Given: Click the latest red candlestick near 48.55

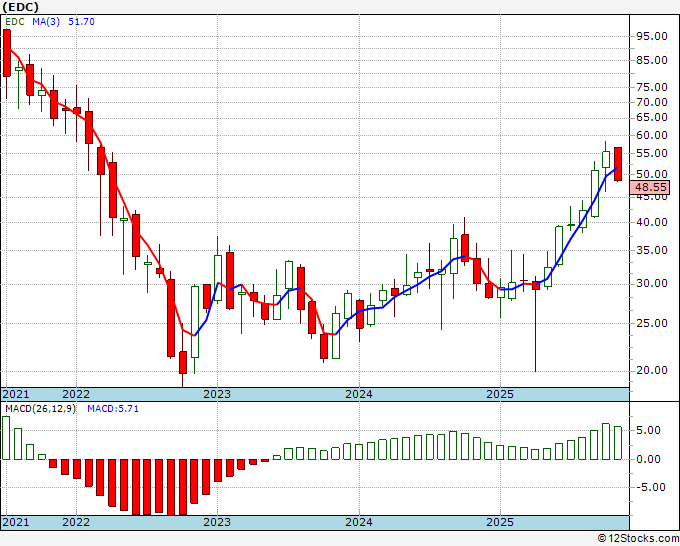Looking at the screenshot, I should (618, 164).
